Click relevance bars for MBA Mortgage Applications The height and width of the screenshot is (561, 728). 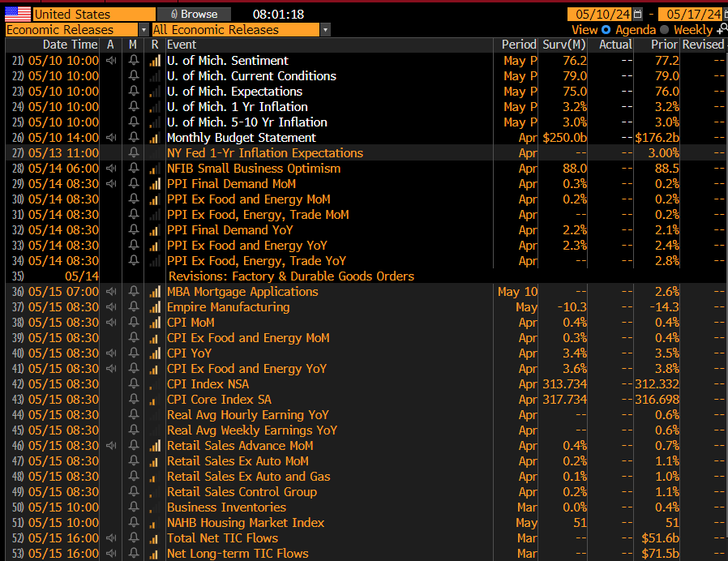pyautogui.click(x=155, y=292)
